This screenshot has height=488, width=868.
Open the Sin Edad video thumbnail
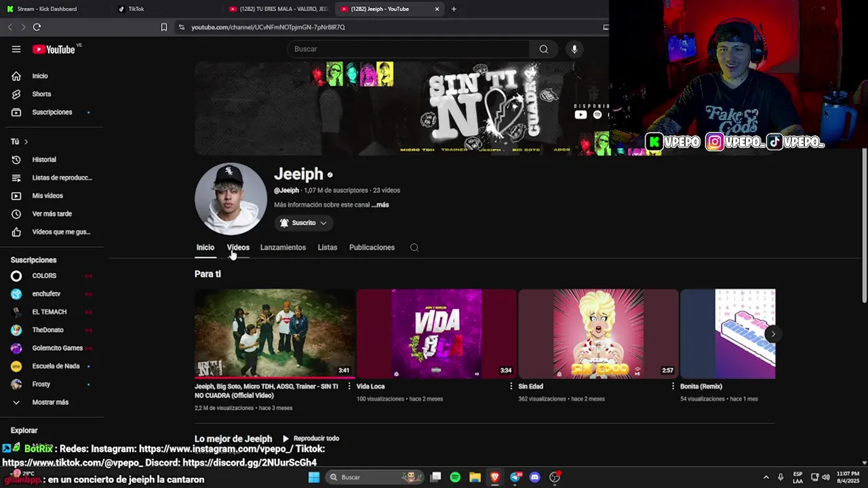(598, 333)
